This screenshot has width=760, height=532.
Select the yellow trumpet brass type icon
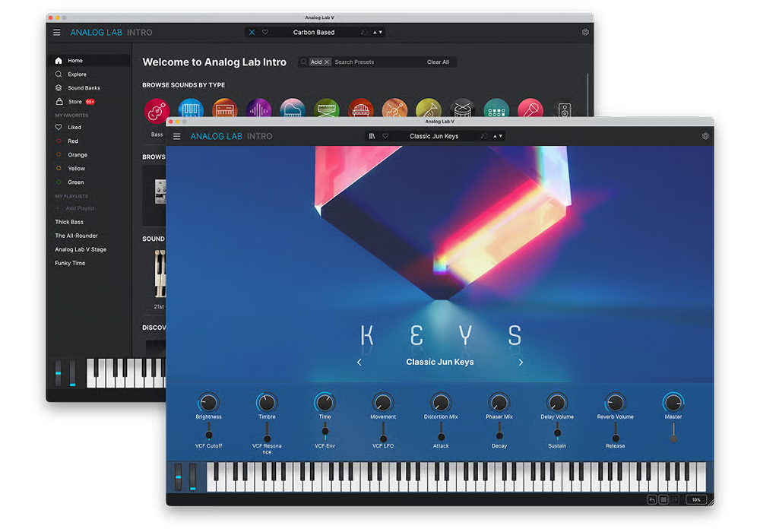(x=429, y=109)
